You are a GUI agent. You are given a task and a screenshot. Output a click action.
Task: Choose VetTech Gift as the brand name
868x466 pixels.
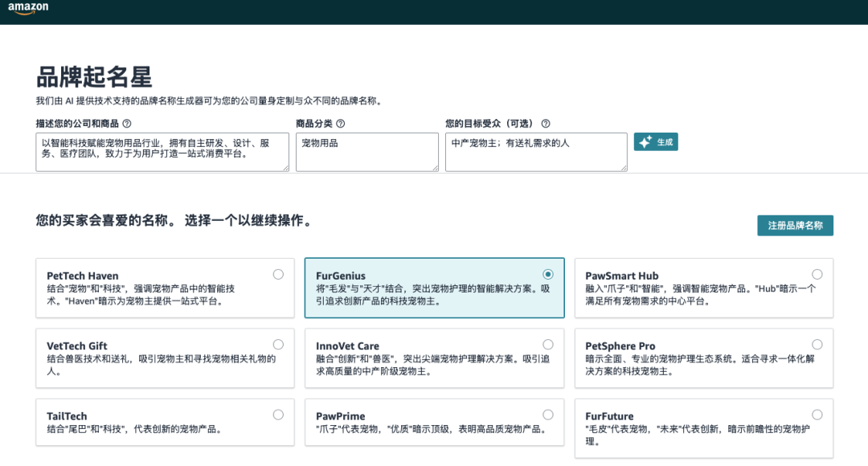278,344
